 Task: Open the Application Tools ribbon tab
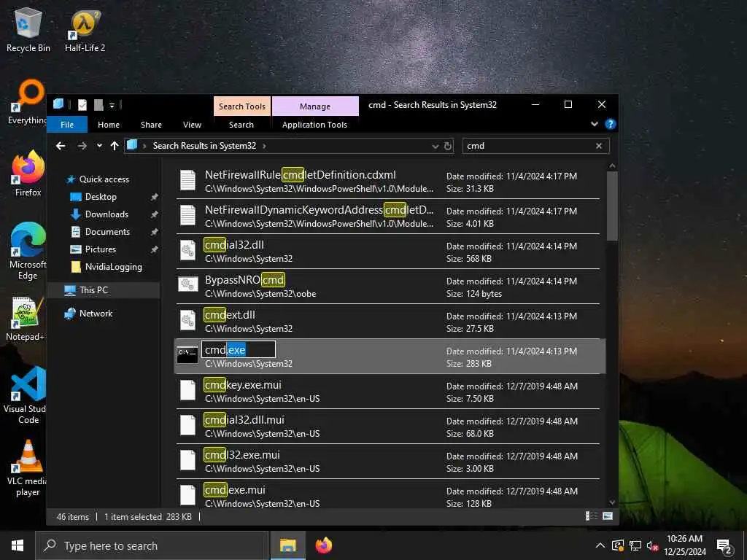coord(314,124)
